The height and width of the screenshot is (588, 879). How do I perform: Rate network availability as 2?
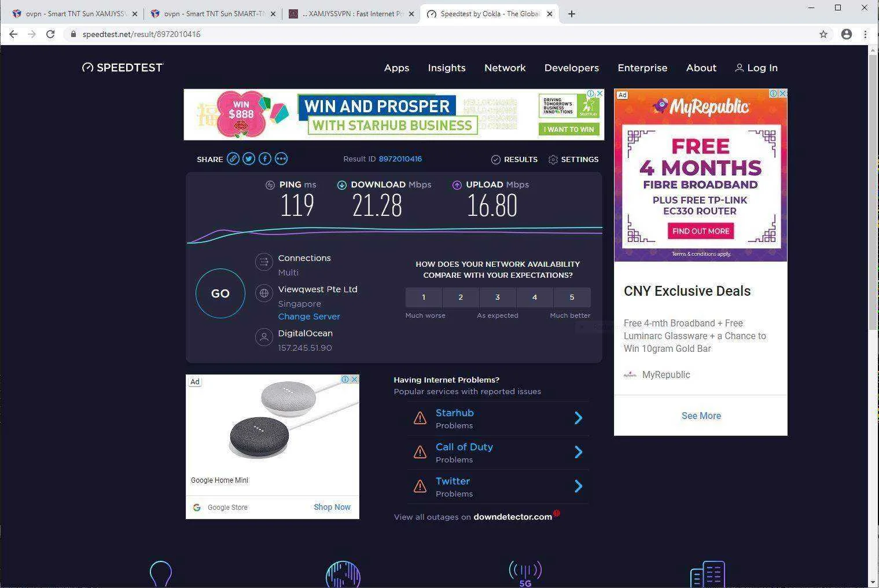pos(461,297)
